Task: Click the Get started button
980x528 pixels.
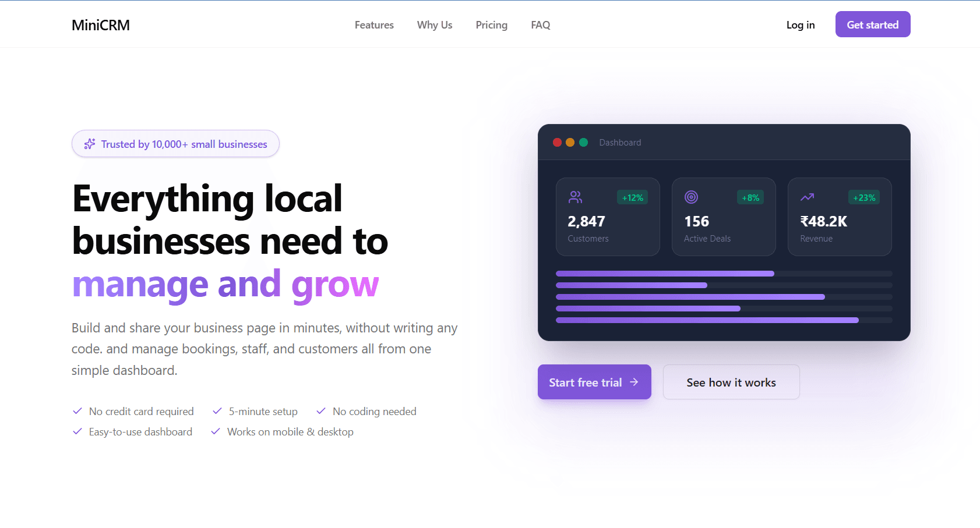Action: coord(872,24)
